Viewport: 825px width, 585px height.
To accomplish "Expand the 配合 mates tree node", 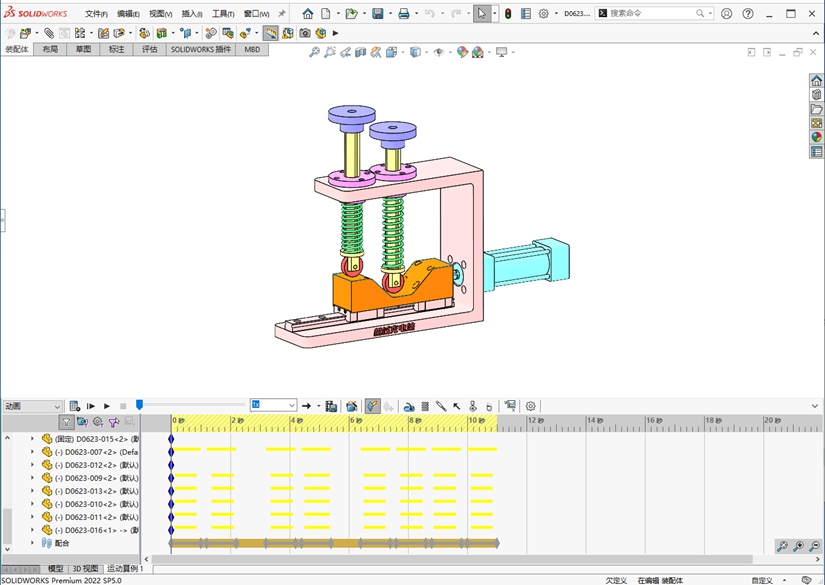I will pos(32,543).
